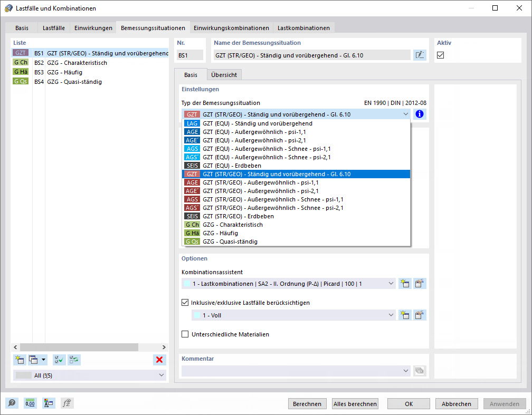Open the Einwirkungen tab
The image size is (532, 415).
click(93, 28)
